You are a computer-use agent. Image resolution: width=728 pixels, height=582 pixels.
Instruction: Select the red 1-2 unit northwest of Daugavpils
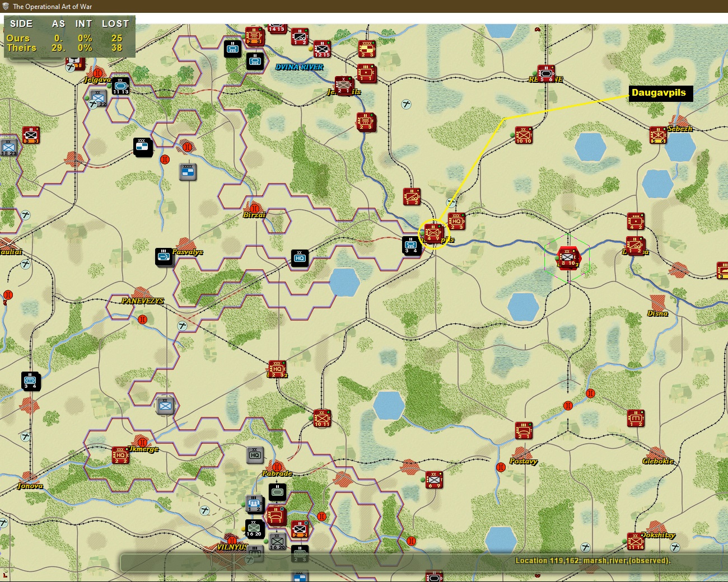(x=412, y=196)
